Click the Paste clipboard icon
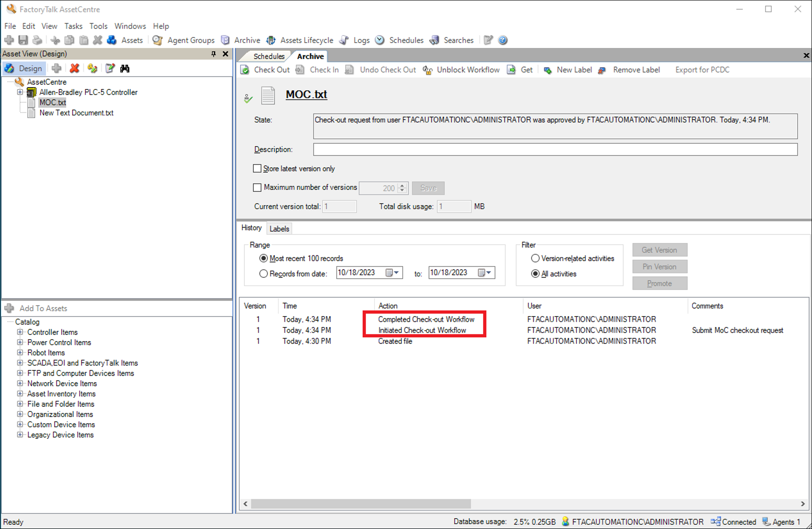Screen dimensions: 812x529 84,40
